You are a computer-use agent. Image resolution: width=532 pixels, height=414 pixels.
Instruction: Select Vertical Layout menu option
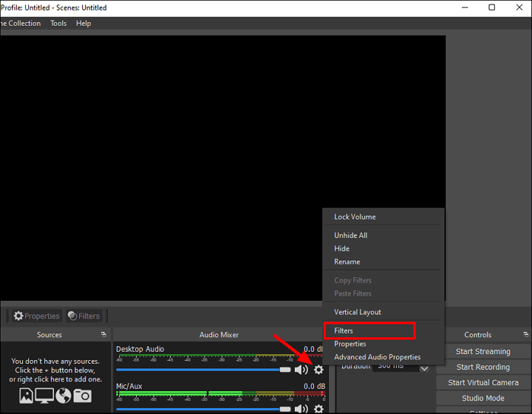358,312
